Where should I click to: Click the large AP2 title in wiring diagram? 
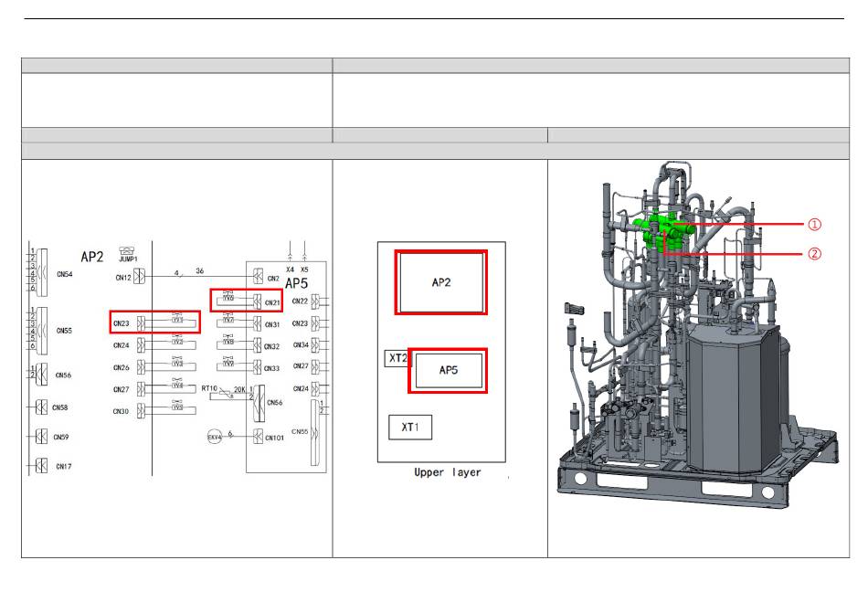click(x=92, y=257)
